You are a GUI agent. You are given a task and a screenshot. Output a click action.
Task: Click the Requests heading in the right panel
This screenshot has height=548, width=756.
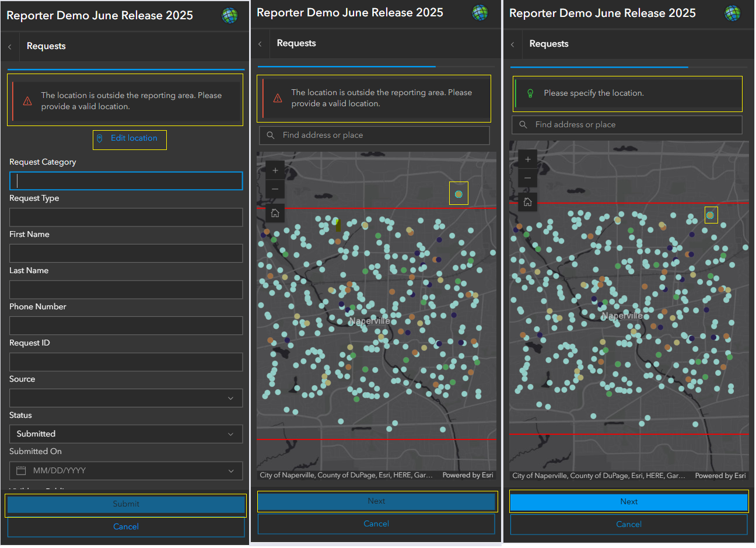(549, 44)
